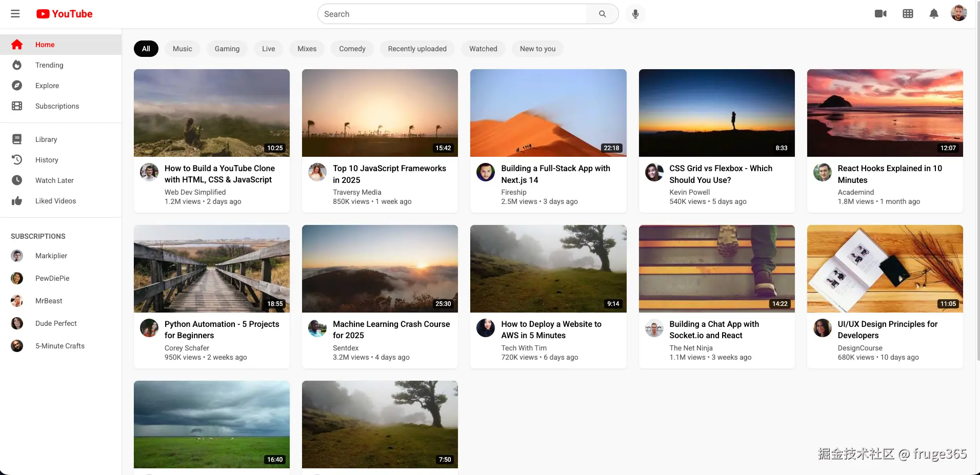
Task: Open Top 10 JavaScript Frameworks thumbnail
Action: coord(380,113)
